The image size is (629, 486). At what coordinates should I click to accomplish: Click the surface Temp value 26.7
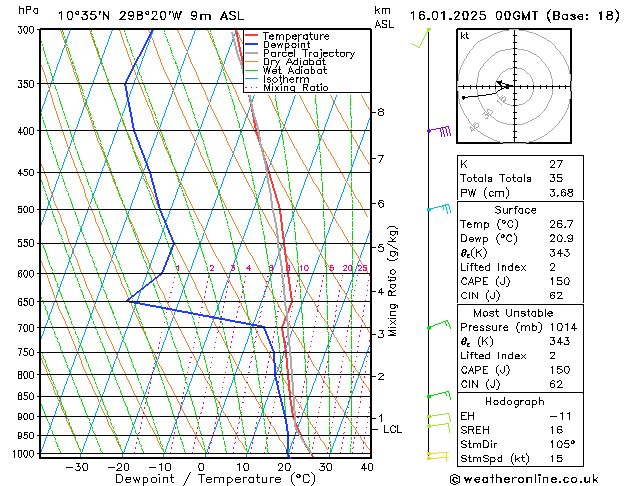[561, 224]
